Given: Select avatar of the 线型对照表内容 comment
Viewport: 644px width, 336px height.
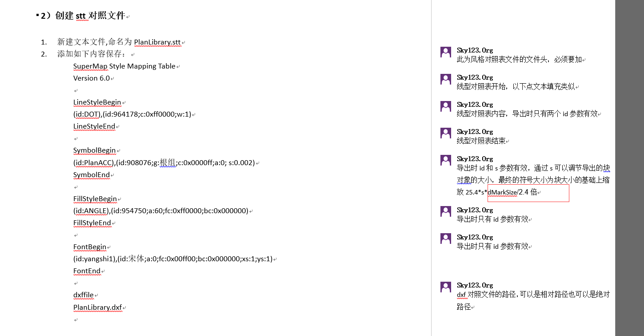Looking at the screenshot, I should [x=446, y=106].
